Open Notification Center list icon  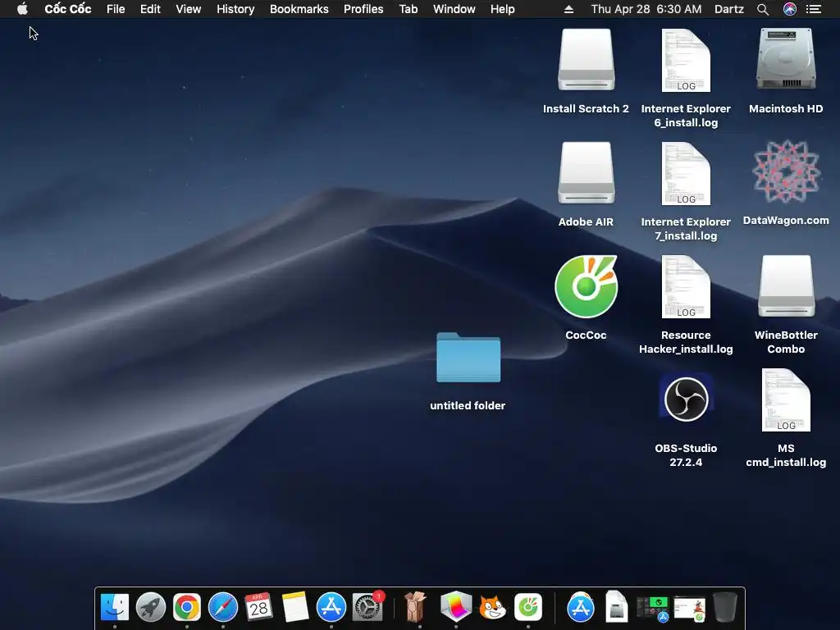coord(814,9)
